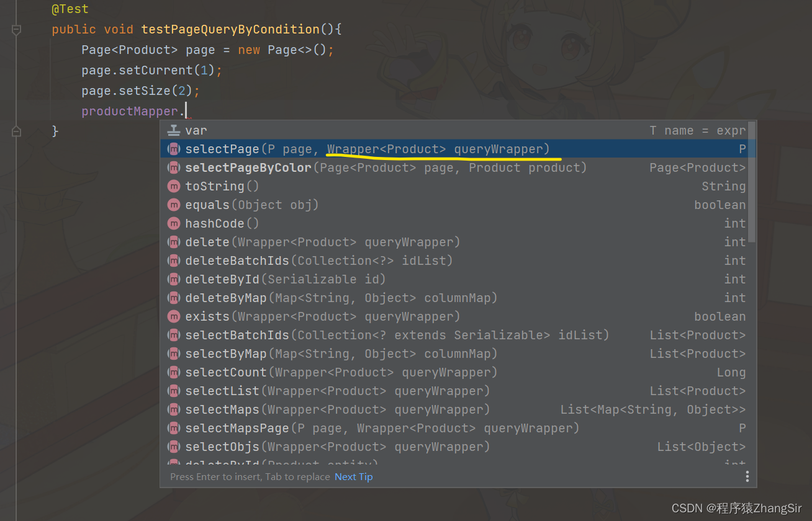Select selectMapsPage suggestion row
The height and width of the screenshot is (521, 812).
[x=454, y=428]
